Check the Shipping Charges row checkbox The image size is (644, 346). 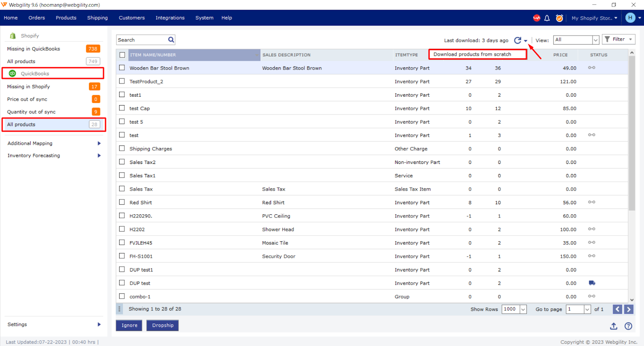pos(122,148)
